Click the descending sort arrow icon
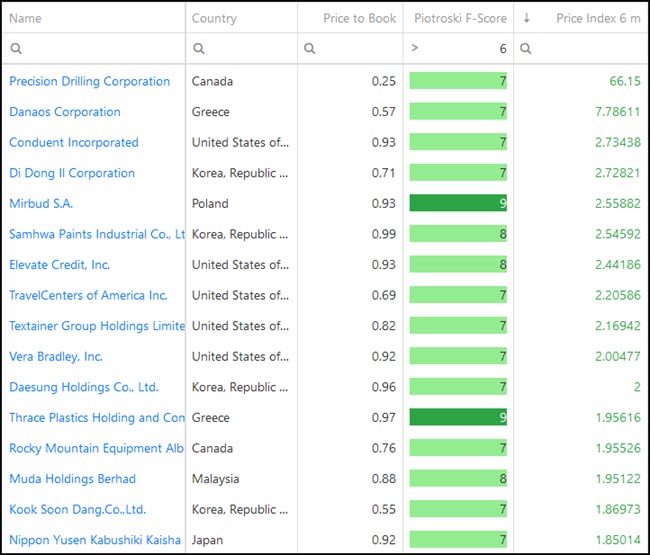650x555 pixels. pyautogui.click(x=526, y=18)
